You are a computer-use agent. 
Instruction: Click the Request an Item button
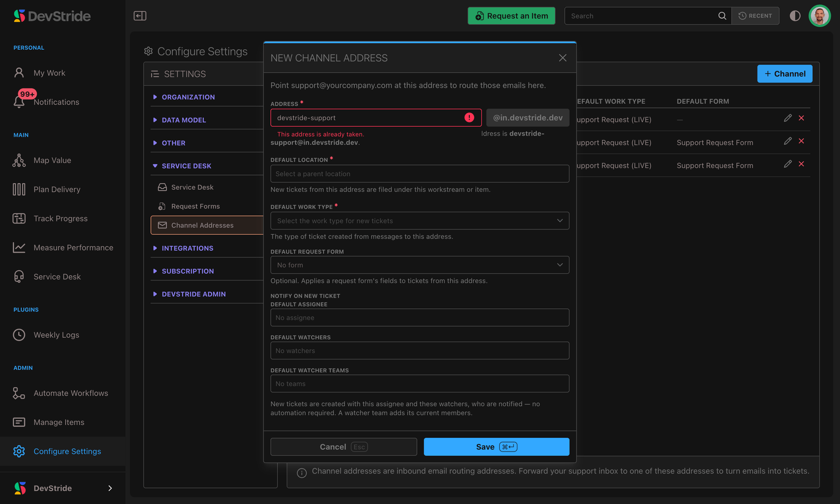pyautogui.click(x=511, y=16)
